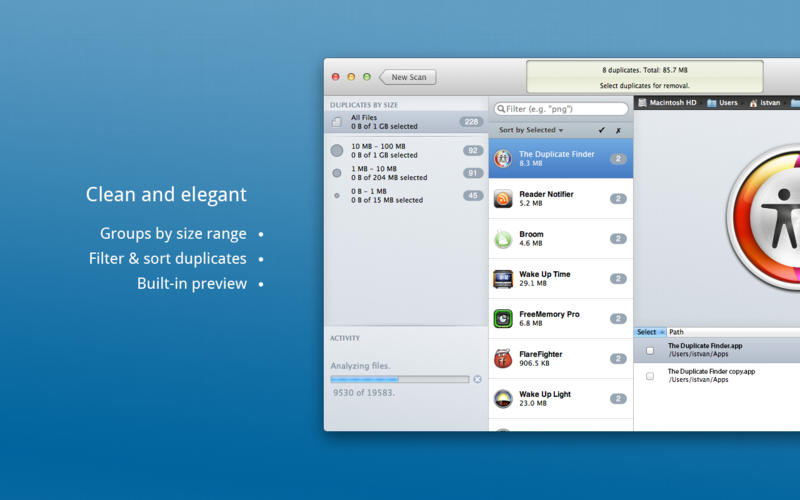Open the Sort by Selected dropdown
This screenshot has height=500, width=800.
point(531,130)
